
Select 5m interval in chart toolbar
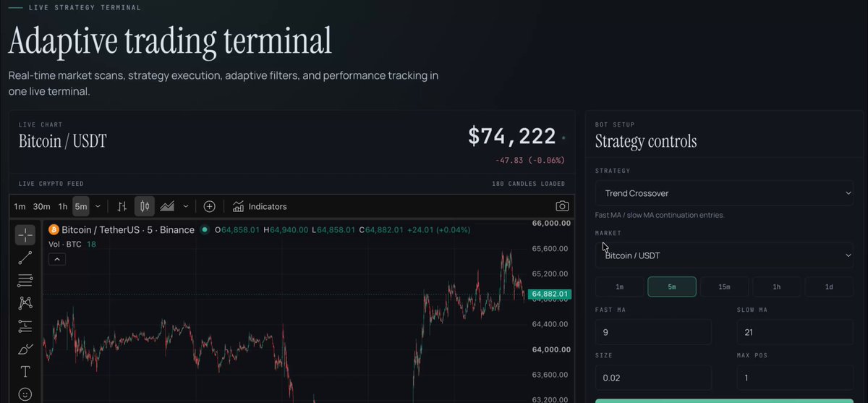coord(81,206)
